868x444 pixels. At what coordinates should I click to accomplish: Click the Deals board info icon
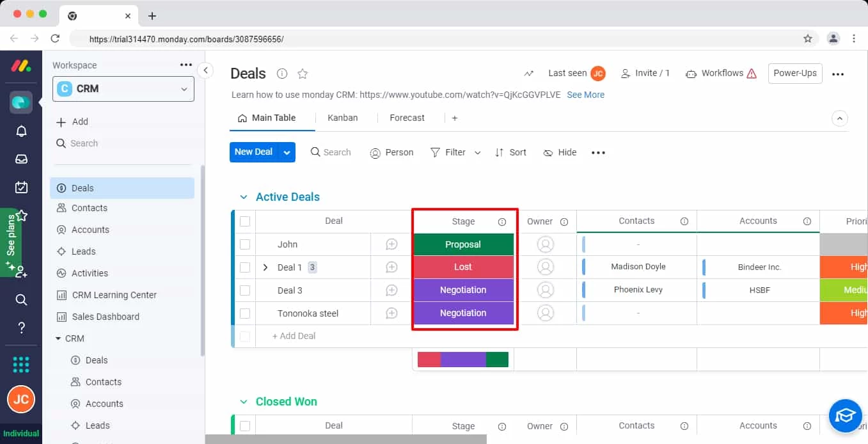[x=282, y=74]
